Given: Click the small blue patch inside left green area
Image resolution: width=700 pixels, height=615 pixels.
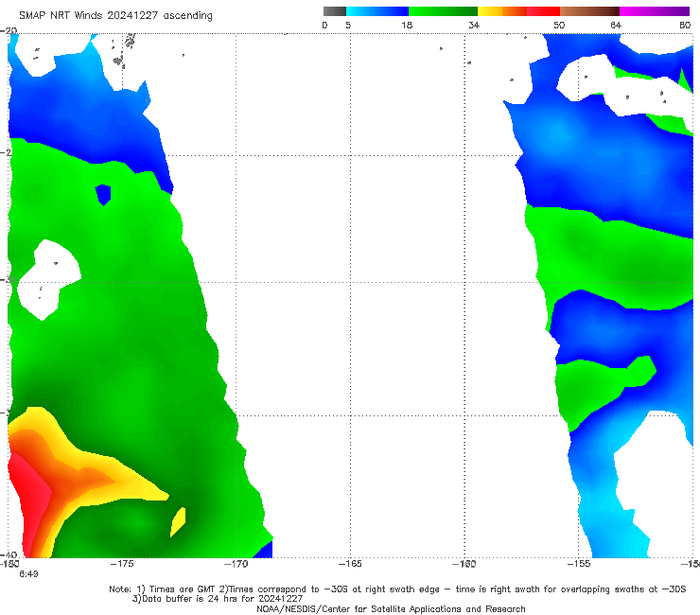Looking at the screenshot, I should point(103,195).
